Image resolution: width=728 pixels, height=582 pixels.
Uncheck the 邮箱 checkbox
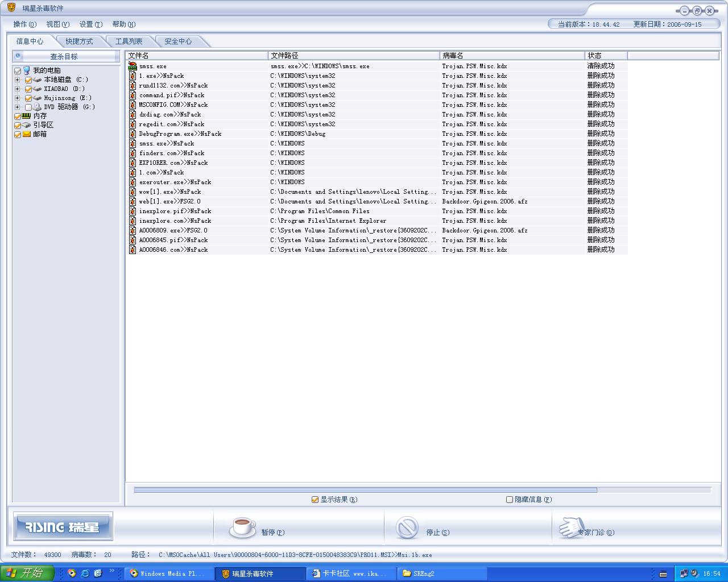18,135
